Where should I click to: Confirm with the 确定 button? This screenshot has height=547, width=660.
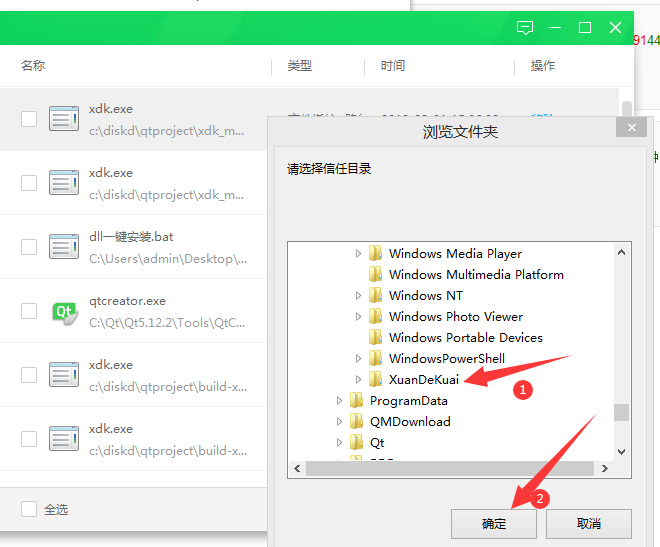(494, 524)
